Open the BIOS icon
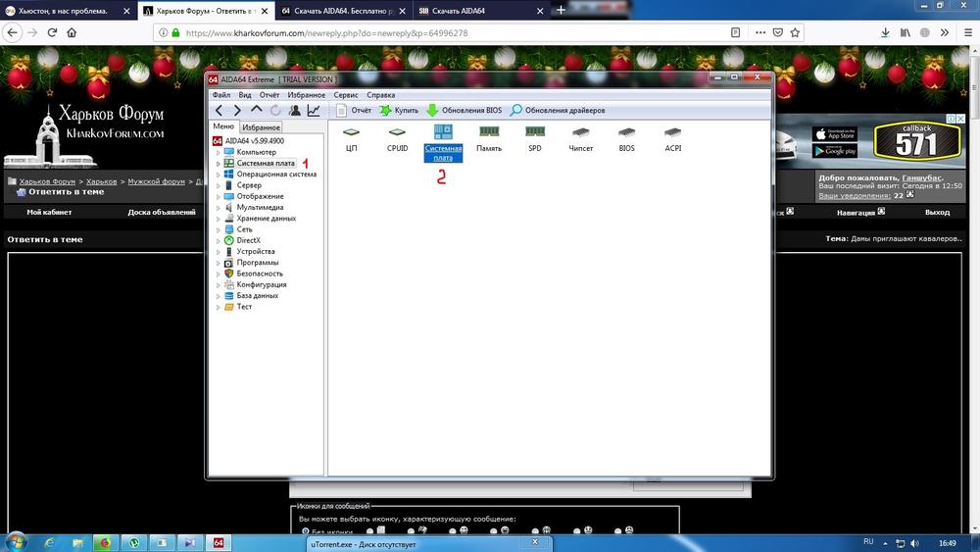The image size is (980, 552). pyautogui.click(x=626, y=139)
